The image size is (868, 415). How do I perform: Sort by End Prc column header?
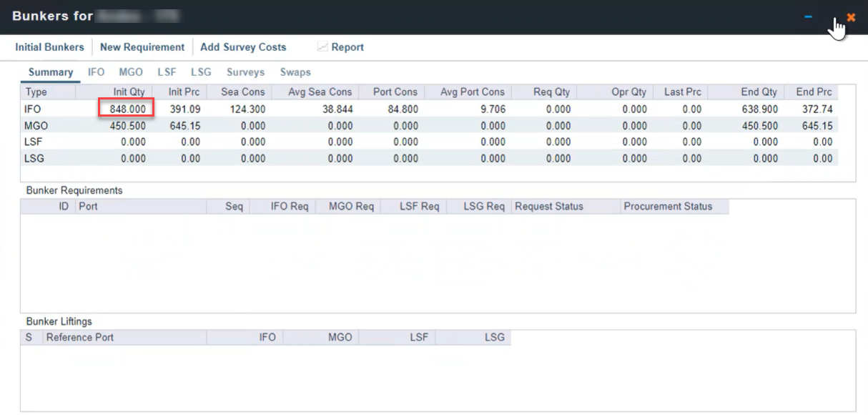point(814,92)
